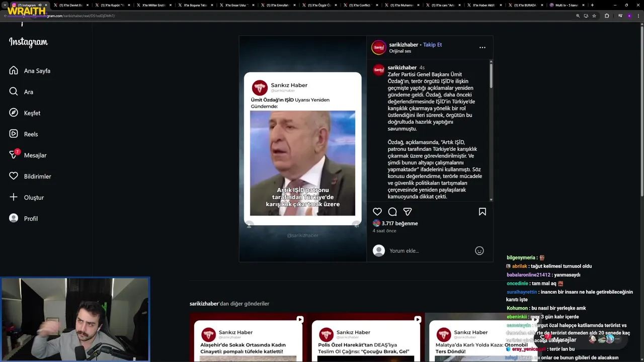Go to Keşfet explore page
The width and height of the screenshot is (644, 362).
pyautogui.click(x=25, y=113)
